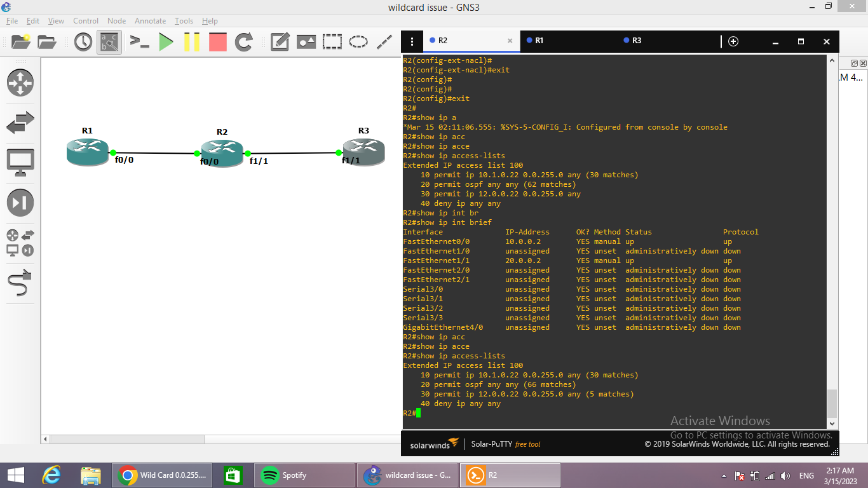Click the Suspend all nodes pause icon
The height and width of the screenshot is (488, 868).
(x=191, y=41)
